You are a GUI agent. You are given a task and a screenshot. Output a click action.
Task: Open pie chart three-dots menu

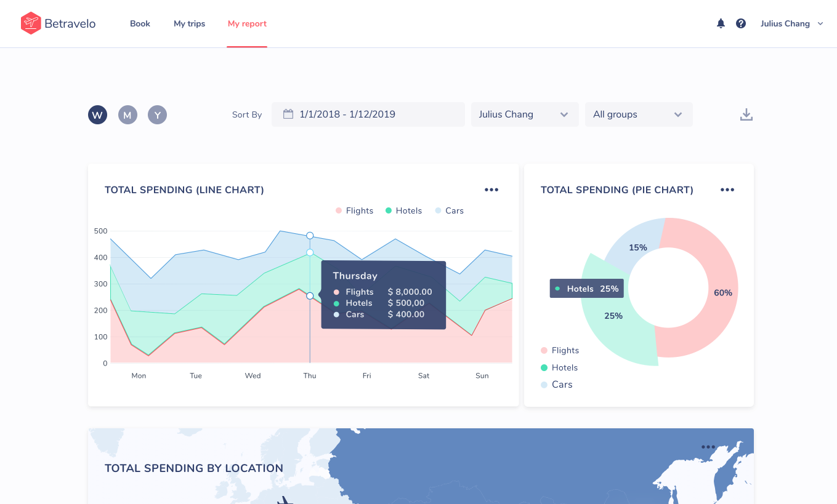tap(727, 190)
